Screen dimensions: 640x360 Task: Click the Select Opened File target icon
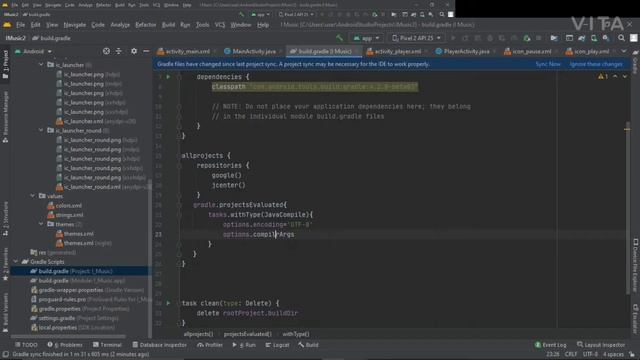[x=106, y=51]
